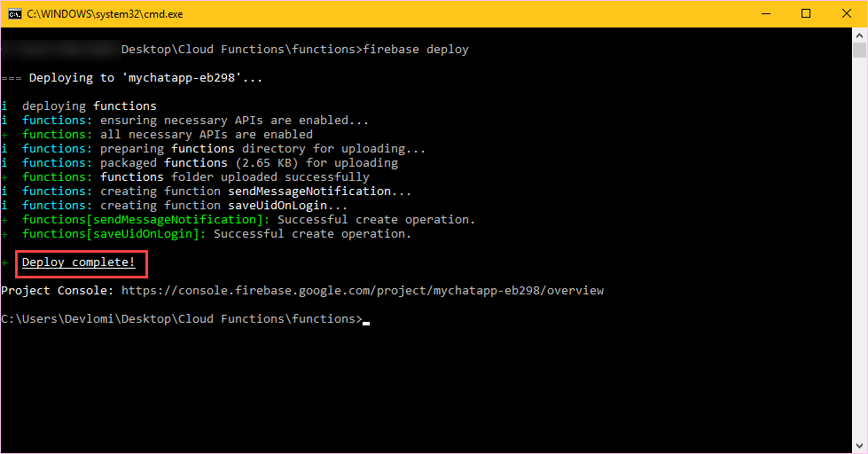Click the Project Console firebase URL
868x454 pixels.
pos(363,291)
